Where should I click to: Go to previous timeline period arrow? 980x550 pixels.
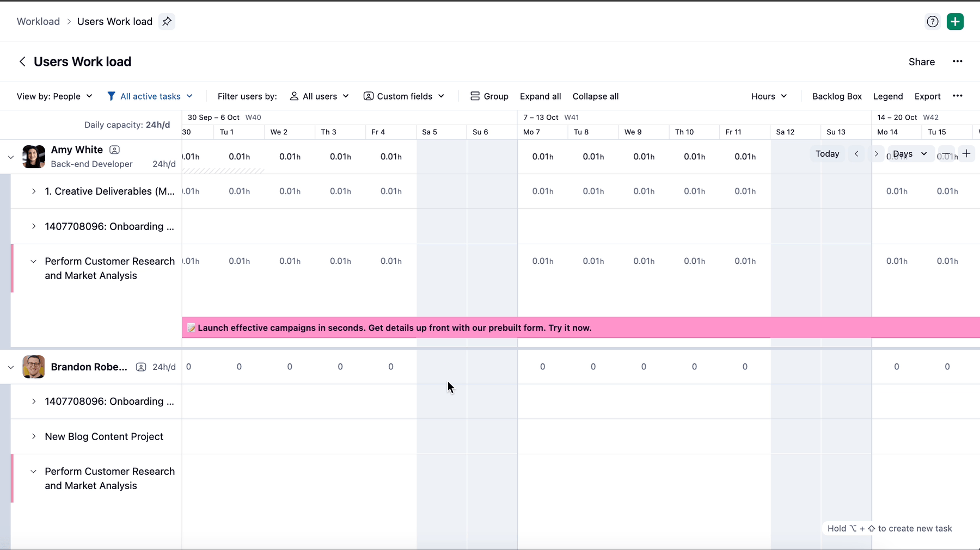856,154
